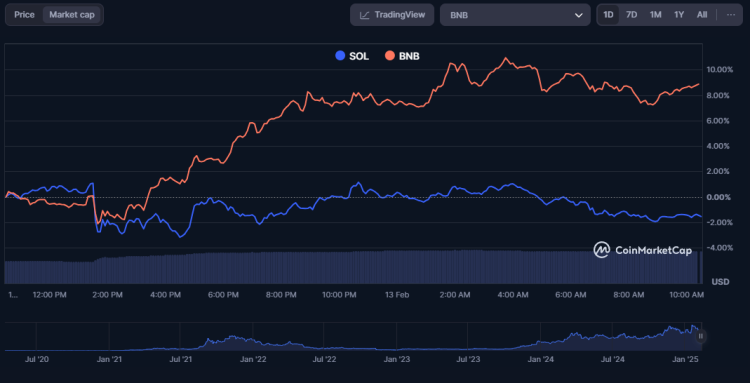The width and height of the screenshot is (750, 383).
Task: Click the 10:00 PM time label
Action: [338, 295]
